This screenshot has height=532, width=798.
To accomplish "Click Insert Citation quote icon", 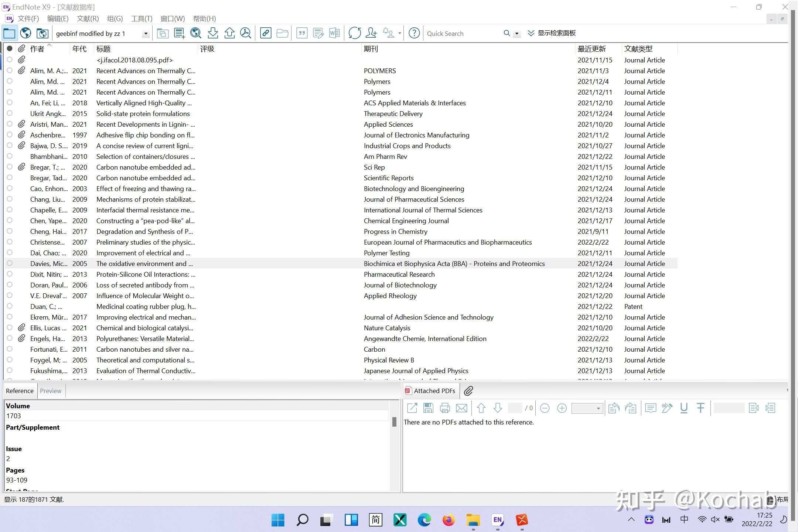I will [302, 33].
